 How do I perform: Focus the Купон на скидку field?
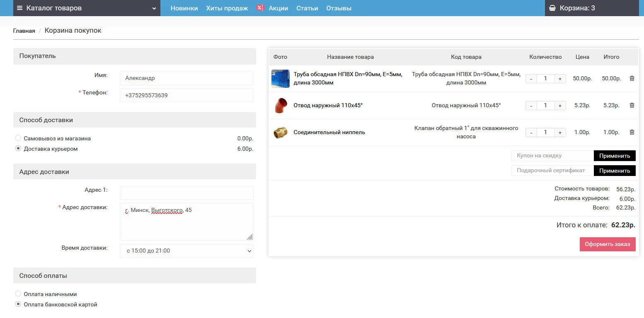click(552, 156)
